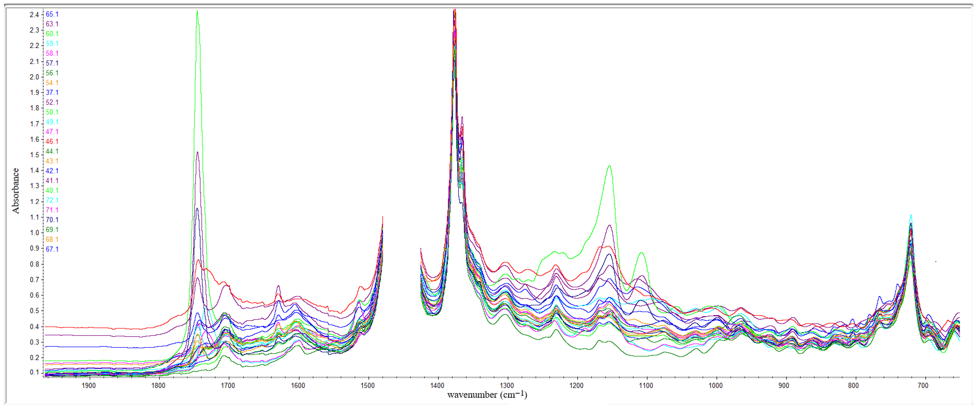
Task: Click the wavenumber (cm-1) x-axis title
Action: [487, 395]
